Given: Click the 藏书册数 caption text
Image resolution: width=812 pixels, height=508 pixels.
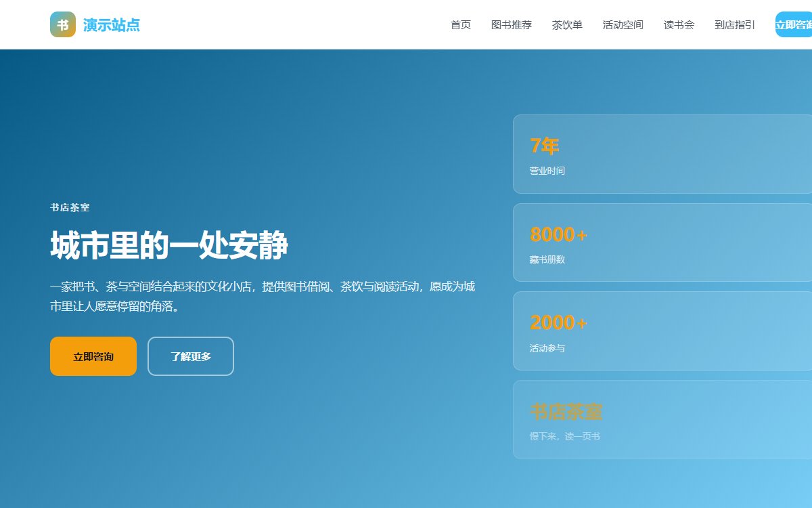Looking at the screenshot, I should click(x=547, y=259).
